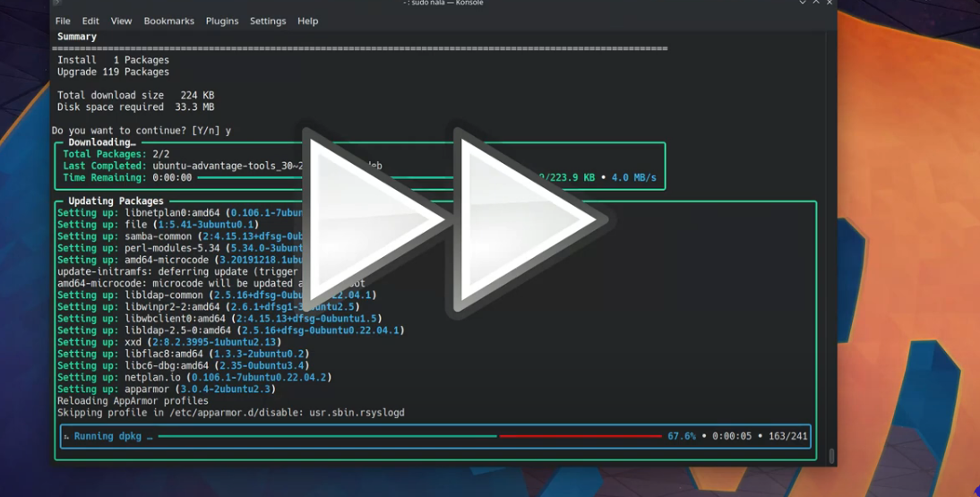Click the download Time Remaining progress bar
Screen dimensions: 980x497
tap(251, 178)
